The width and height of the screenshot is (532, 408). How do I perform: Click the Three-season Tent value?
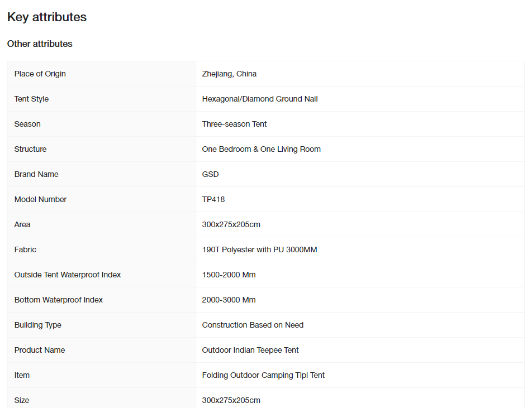tap(234, 124)
